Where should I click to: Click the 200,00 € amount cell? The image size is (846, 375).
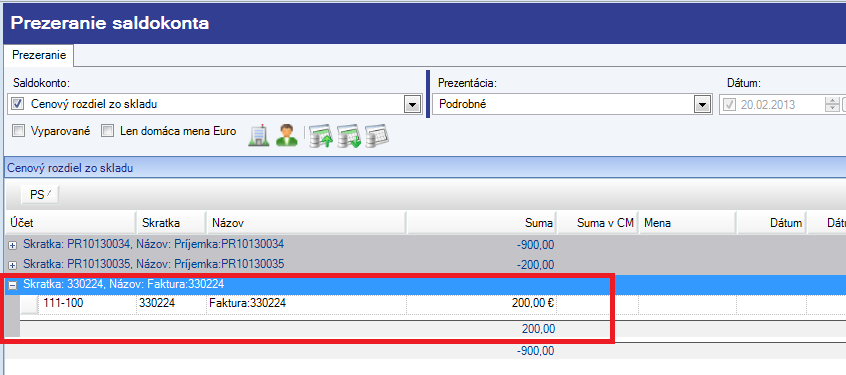click(481, 304)
